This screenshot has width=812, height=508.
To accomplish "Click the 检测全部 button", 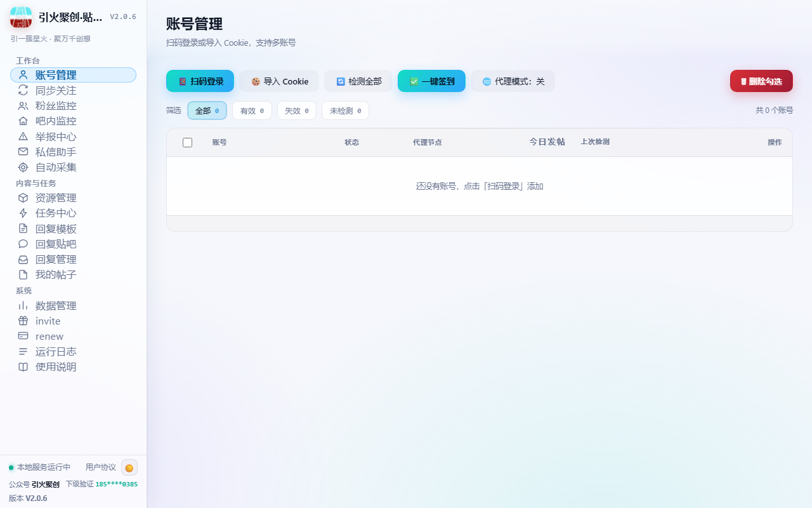I will coord(358,81).
